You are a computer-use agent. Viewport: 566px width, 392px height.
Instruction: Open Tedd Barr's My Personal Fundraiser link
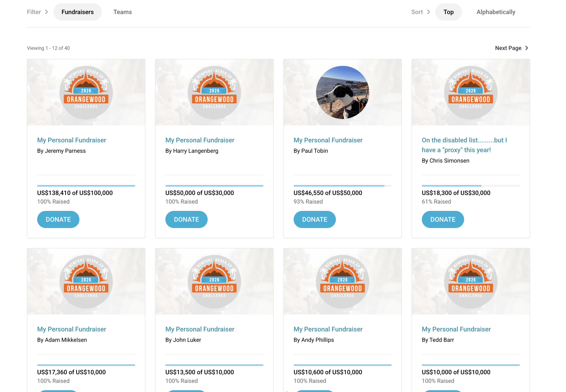click(x=456, y=329)
